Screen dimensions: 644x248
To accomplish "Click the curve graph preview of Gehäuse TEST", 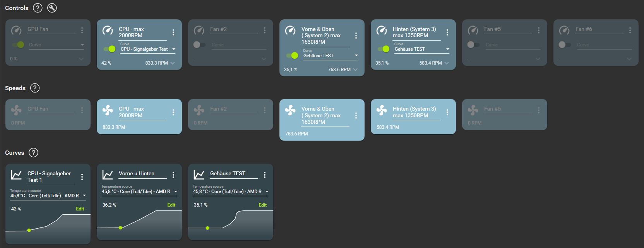I will 231,225.
